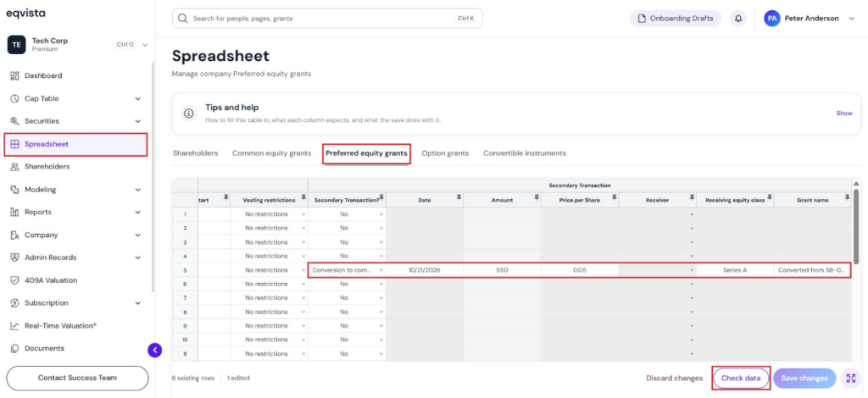Screen dimensions: 868x398
Task: Click row 5 Date cell 10/21/2026
Action: point(425,270)
